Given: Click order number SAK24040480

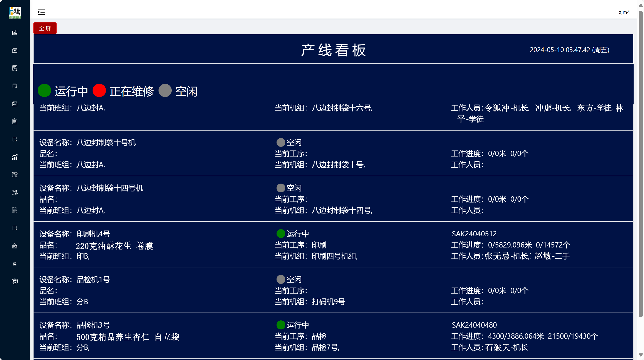Looking at the screenshot, I should 474,325.
